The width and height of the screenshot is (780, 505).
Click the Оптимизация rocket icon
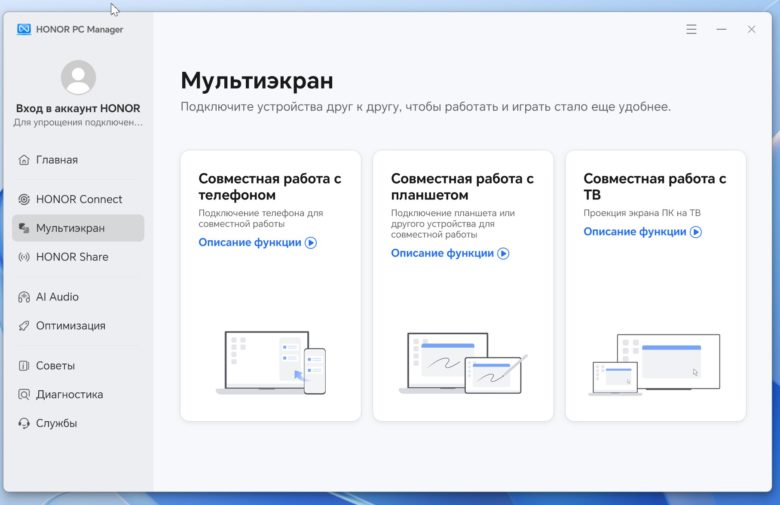(23, 325)
